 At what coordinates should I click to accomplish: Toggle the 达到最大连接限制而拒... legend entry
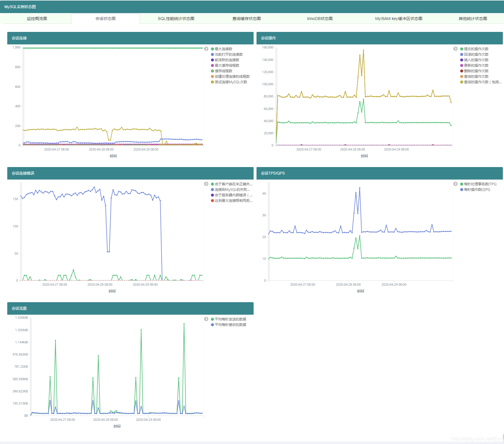point(232,201)
